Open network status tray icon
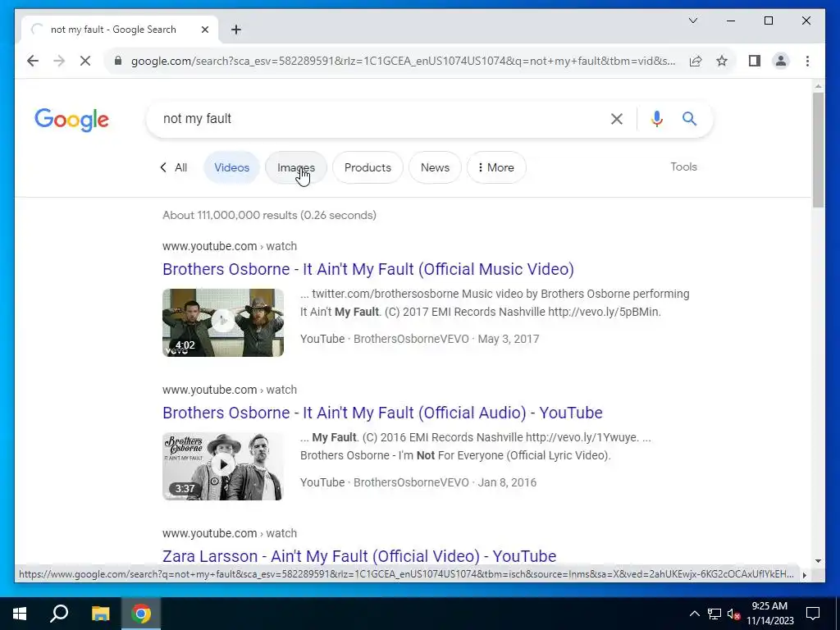This screenshot has width=840, height=630. point(714,614)
